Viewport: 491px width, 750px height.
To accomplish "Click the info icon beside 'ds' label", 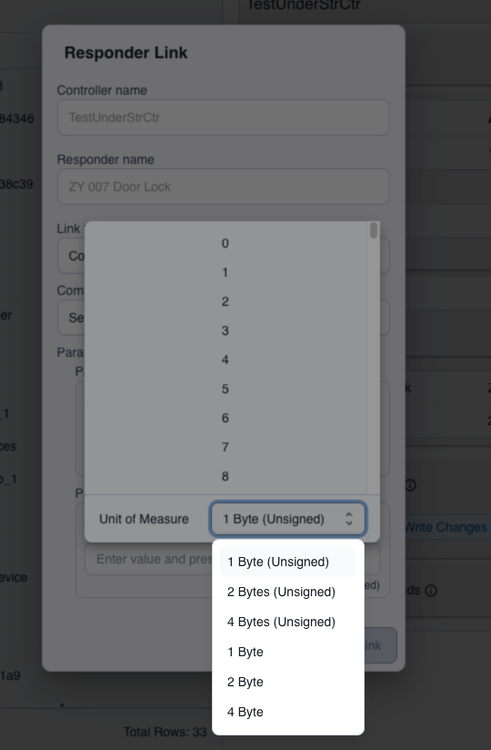I will pyautogui.click(x=431, y=591).
